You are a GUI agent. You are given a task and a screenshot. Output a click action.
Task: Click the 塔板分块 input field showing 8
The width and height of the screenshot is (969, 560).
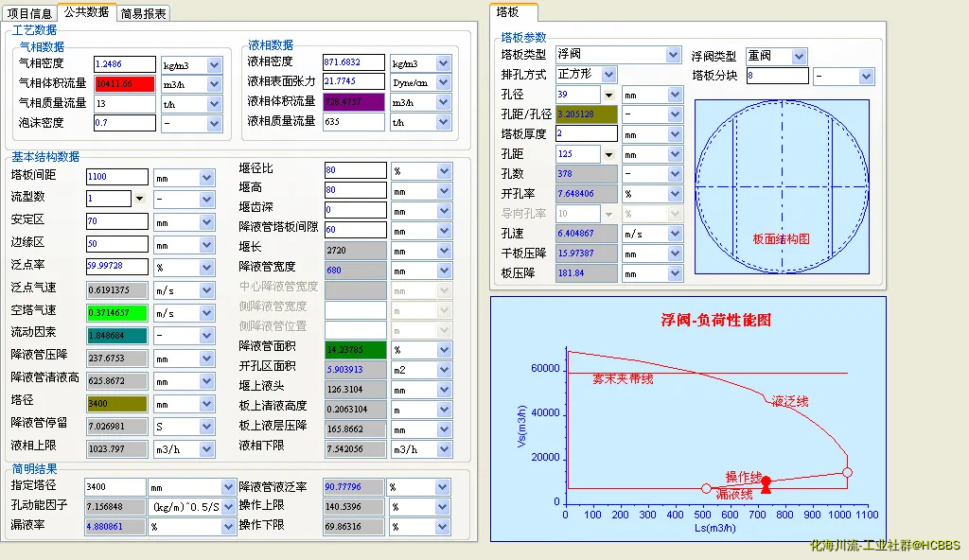777,76
